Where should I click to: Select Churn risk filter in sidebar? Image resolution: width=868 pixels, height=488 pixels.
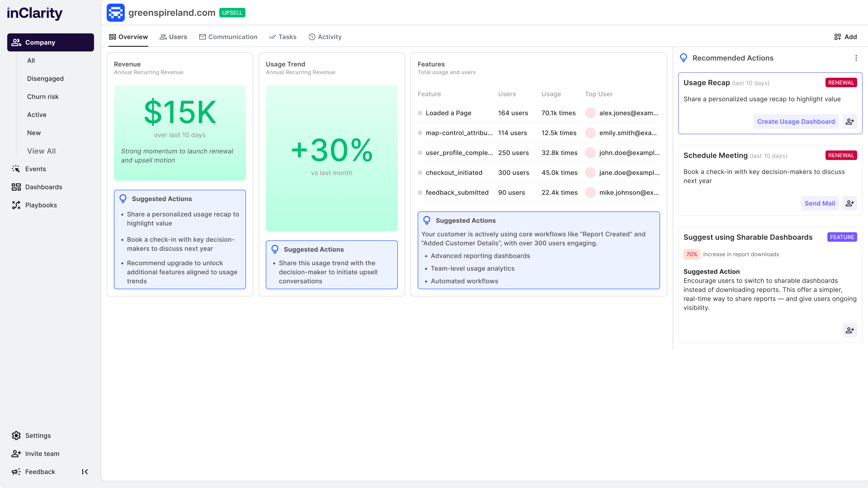click(43, 97)
